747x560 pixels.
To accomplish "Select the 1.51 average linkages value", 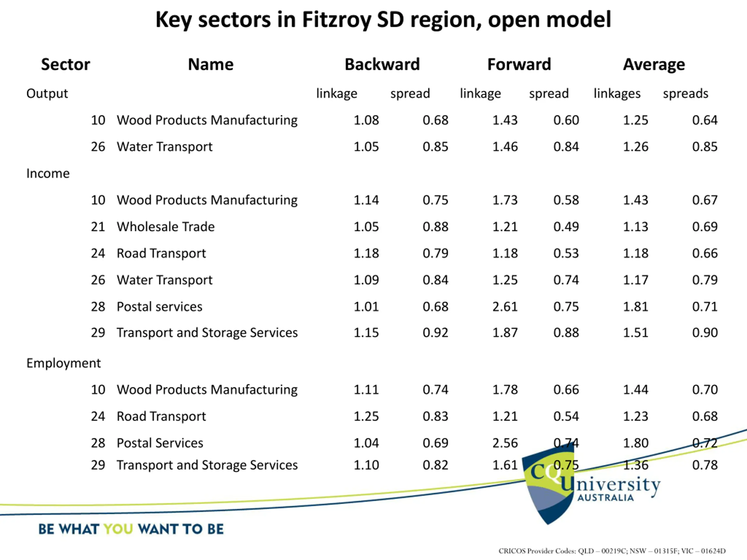I will tap(636, 333).
